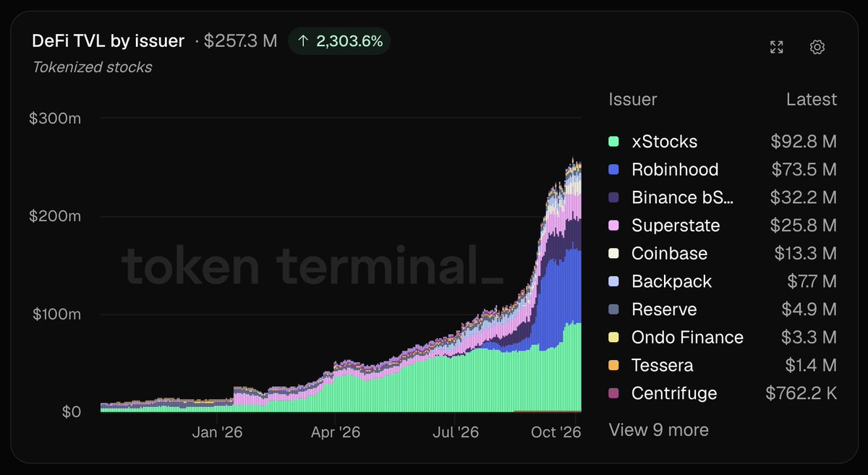Click the Jul '26 x-axis label
Viewport: 868px width, 475px height.
tap(455, 432)
